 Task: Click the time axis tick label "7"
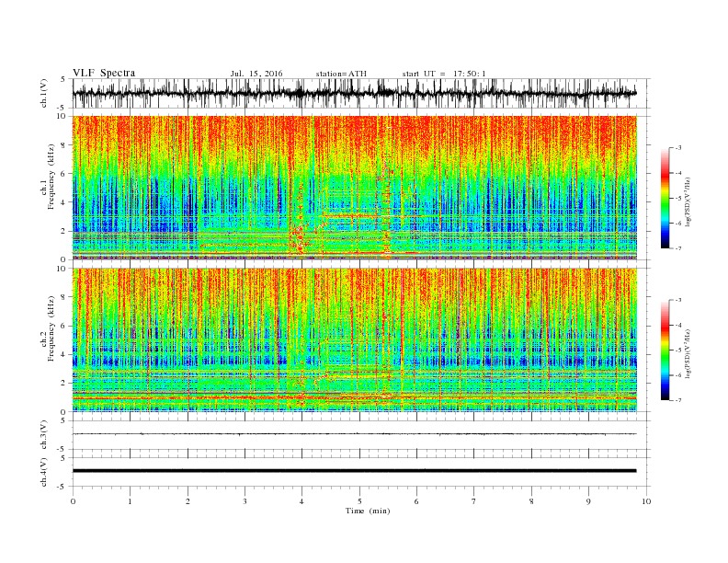point(474,501)
